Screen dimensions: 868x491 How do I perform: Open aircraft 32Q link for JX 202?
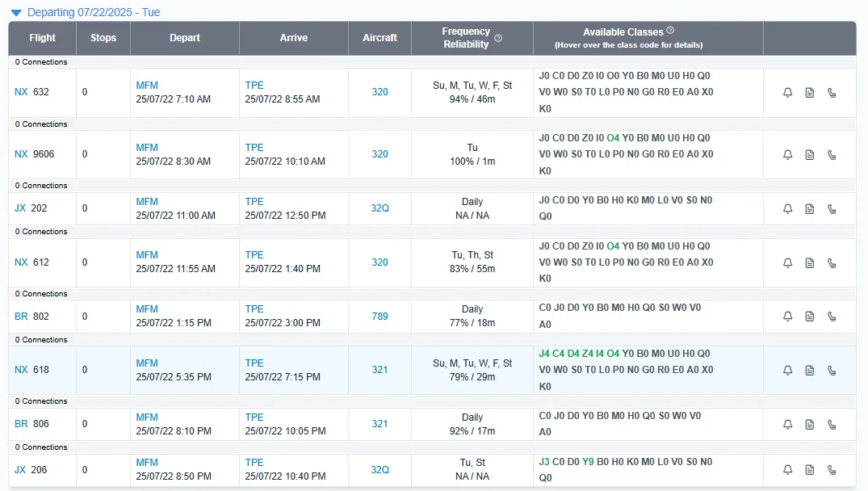coord(379,208)
